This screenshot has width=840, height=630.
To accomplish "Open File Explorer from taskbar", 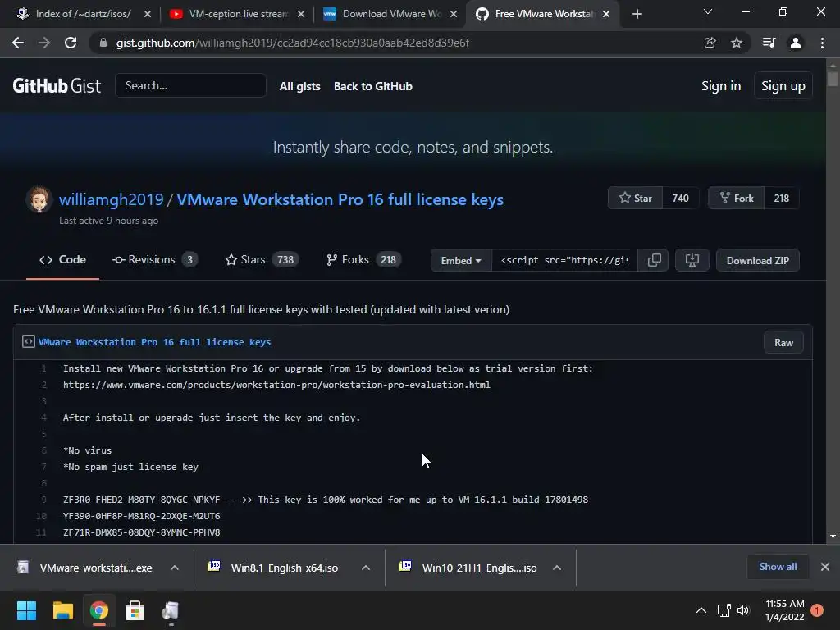I will pos(62,610).
